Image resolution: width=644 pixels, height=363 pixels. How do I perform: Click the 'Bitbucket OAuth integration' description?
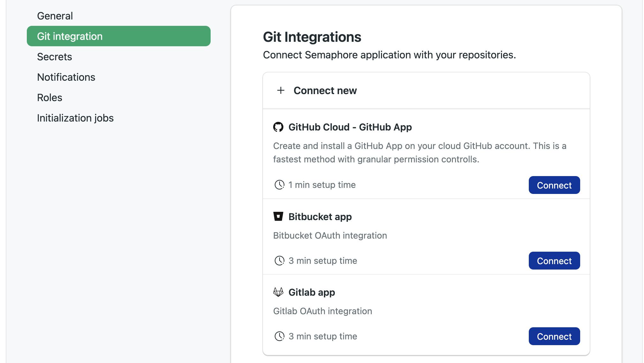coord(330,235)
